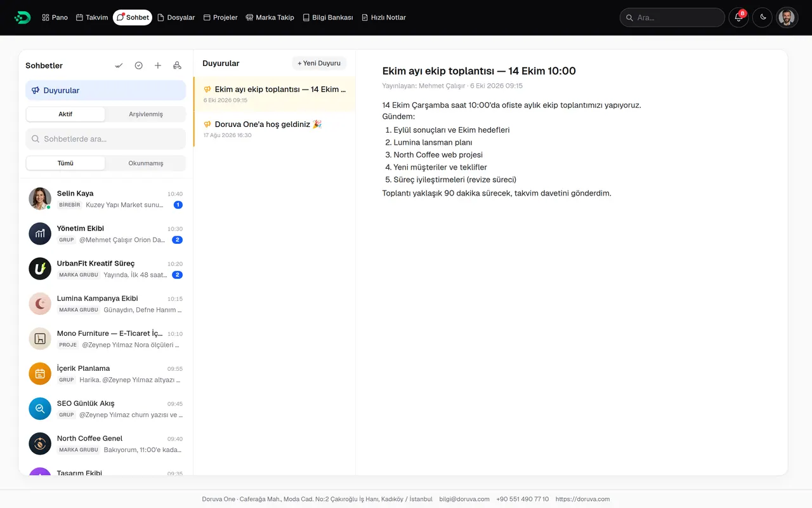Open Projeler in top navigation
Screen dimensions: 812x508
[x=220, y=18]
